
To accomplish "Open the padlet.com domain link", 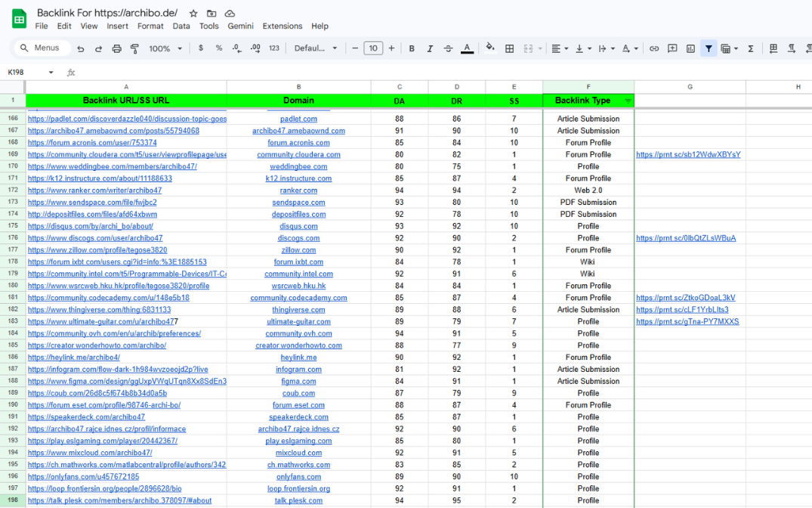I will coord(298,119).
